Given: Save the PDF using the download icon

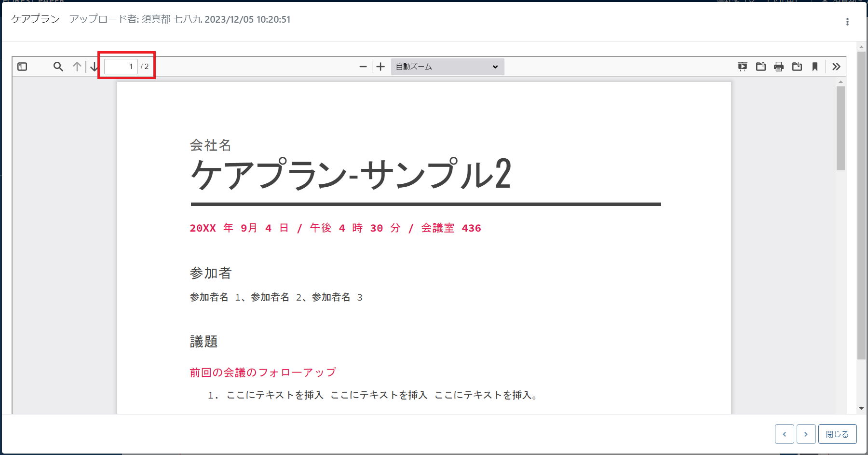Looking at the screenshot, I should tap(797, 67).
